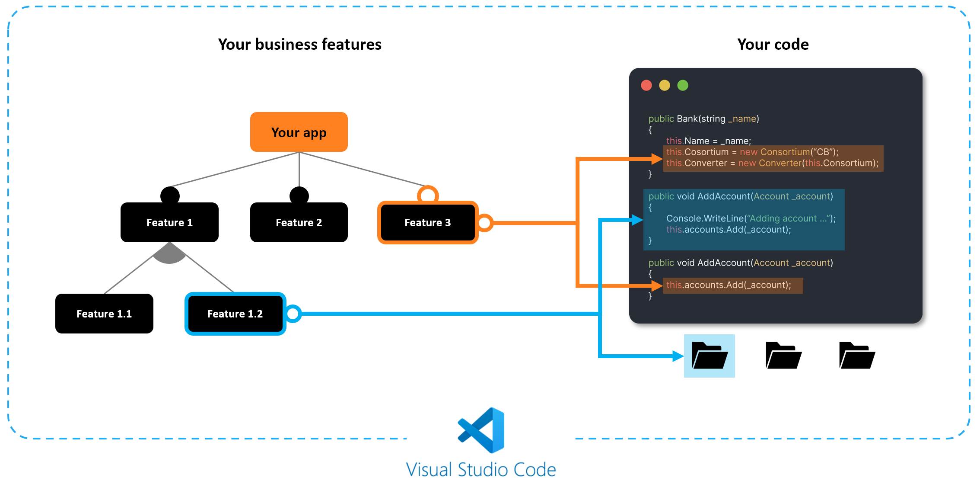Select the orange 'Your app' root node
The width and height of the screenshot is (980, 484).
pos(299,132)
